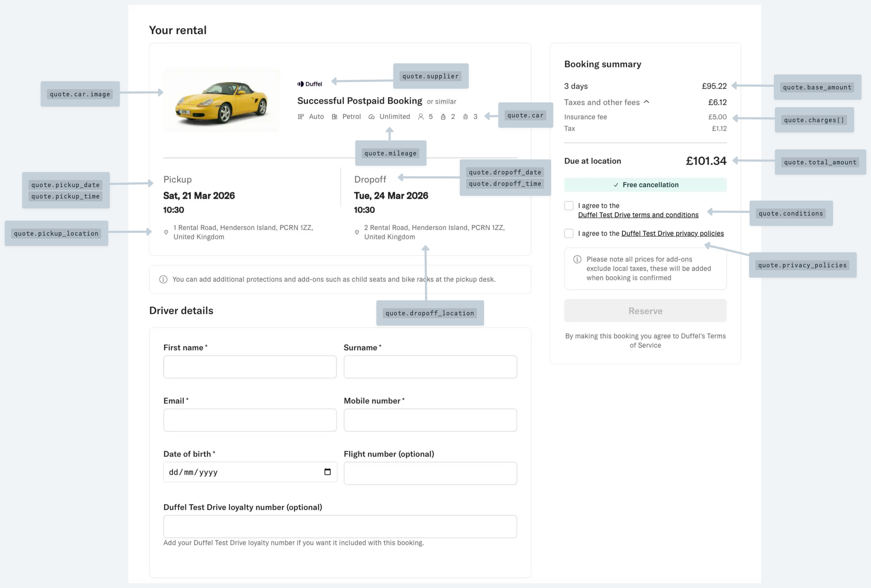The height and width of the screenshot is (588, 871).
Task: Check the privacy policies agreement box
Action: (x=569, y=233)
